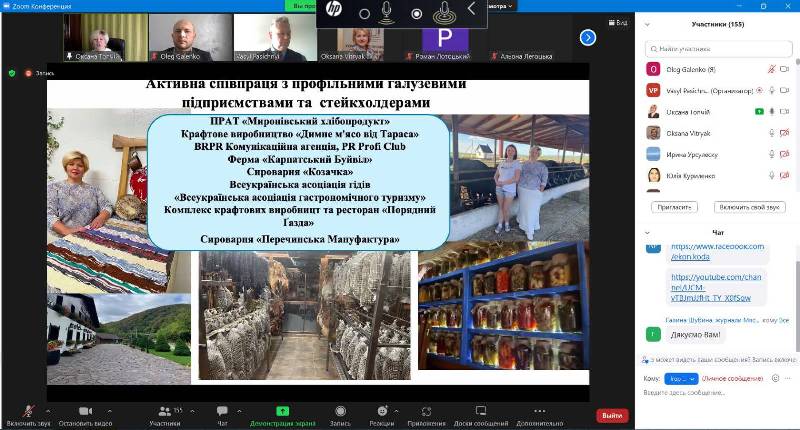Click the camera icon labeled Остановить видео

click(85, 411)
